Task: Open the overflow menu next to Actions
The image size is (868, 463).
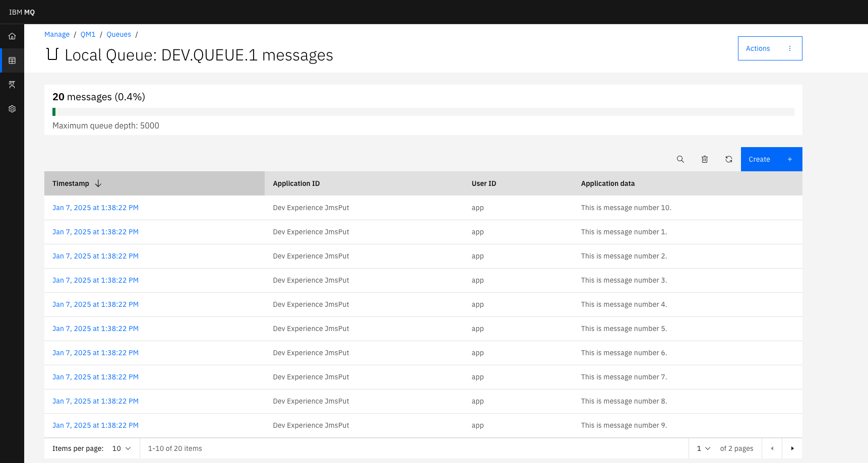Action: pyautogui.click(x=790, y=48)
